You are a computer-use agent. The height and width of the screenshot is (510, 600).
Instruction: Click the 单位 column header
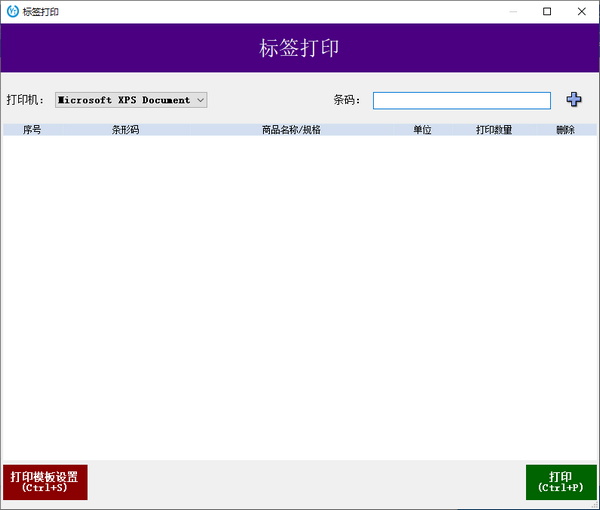(422, 130)
